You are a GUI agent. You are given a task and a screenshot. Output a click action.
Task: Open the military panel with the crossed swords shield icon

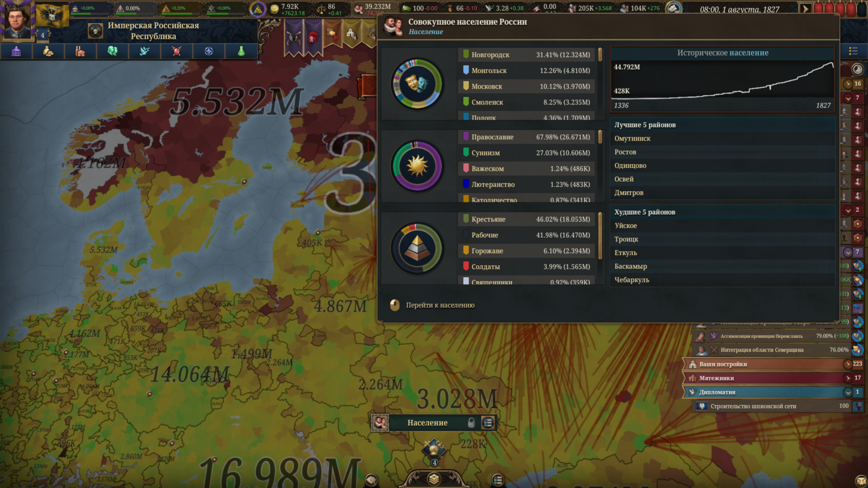tap(177, 51)
